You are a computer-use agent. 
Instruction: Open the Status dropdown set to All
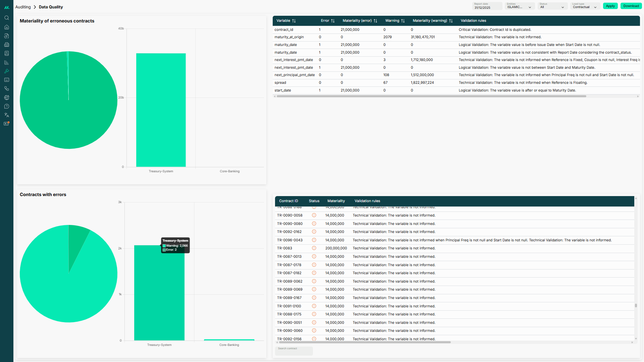(552, 6)
